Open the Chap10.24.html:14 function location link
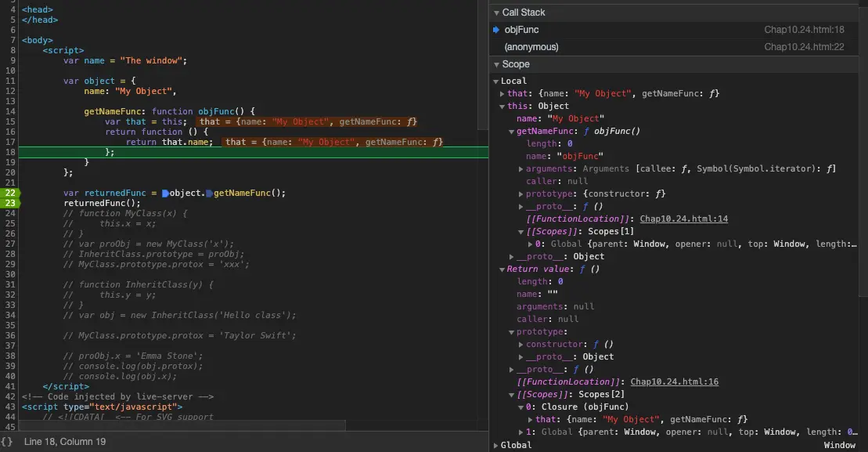This screenshot has width=868, height=452. pyautogui.click(x=683, y=219)
